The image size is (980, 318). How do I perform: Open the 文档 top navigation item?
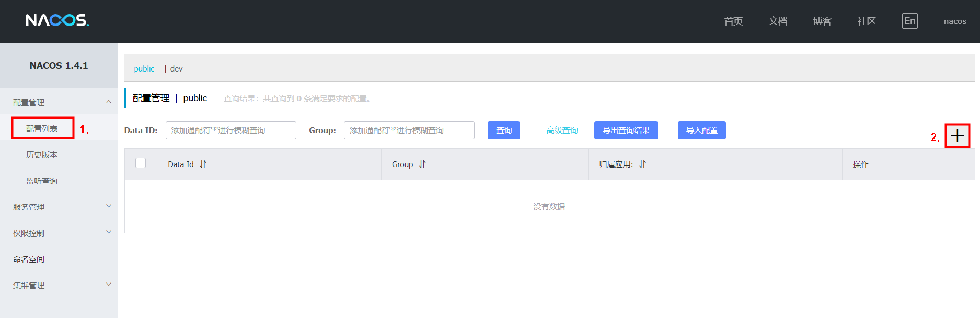pyautogui.click(x=778, y=21)
